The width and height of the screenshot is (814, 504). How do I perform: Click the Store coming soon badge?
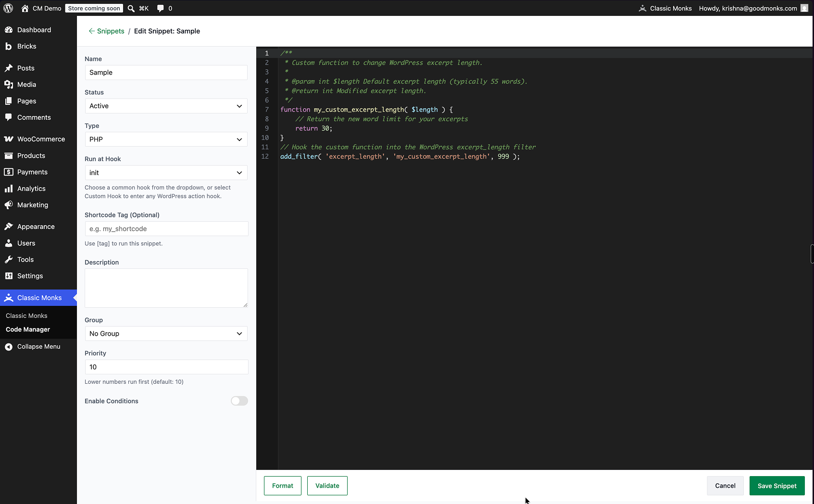pos(94,8)
